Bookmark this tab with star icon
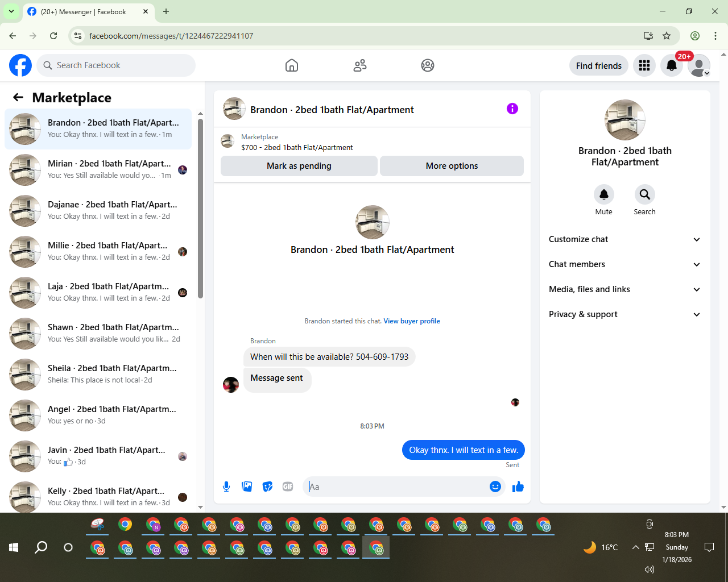728x582 pixels. click(x=667, y=36)
